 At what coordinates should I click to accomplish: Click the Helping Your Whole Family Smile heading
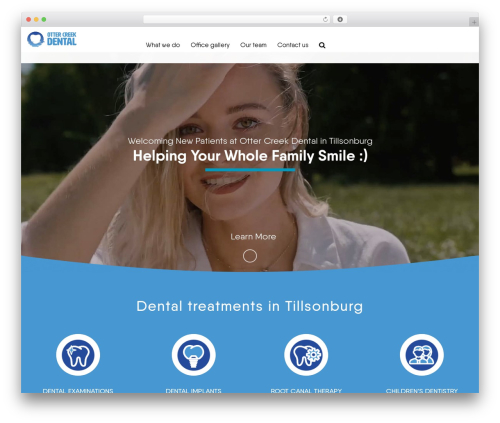250,156
